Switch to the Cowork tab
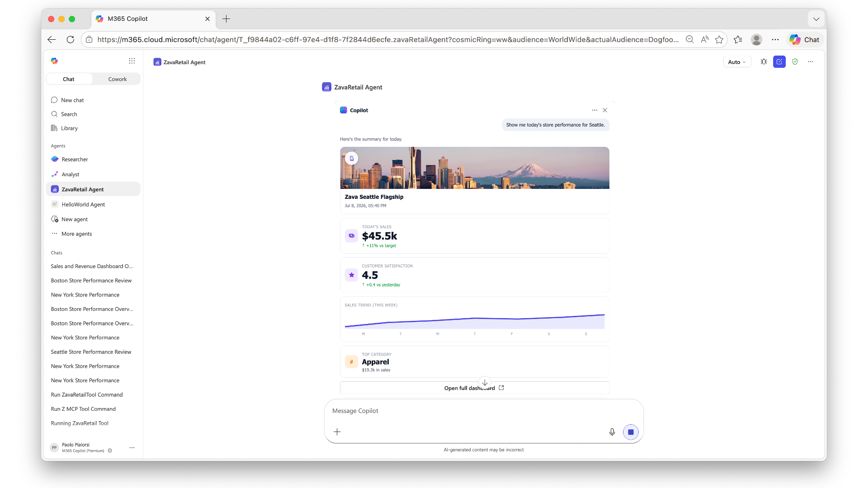This screenshot has width=868, height=488. pyautogui.click(x=118, y=79)
